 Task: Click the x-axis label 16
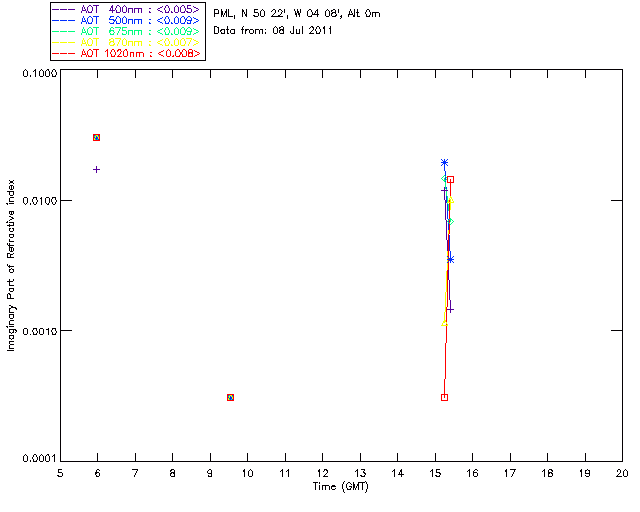[473, 473]
